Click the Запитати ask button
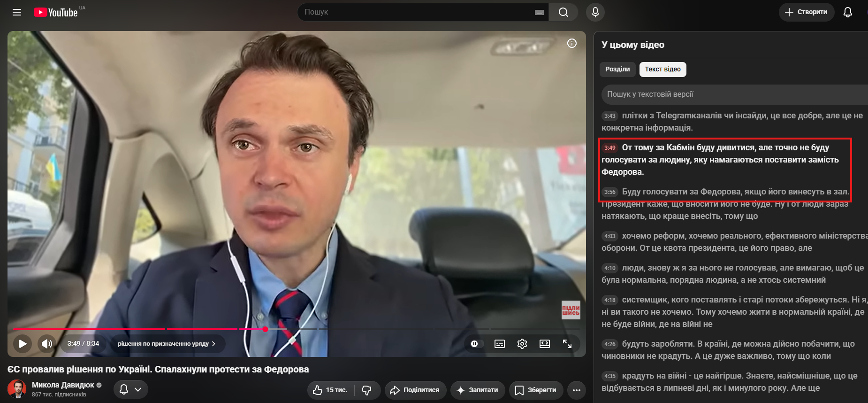This screenshot has height=403, width=868. pyautogui.click(x=478, y=390)
